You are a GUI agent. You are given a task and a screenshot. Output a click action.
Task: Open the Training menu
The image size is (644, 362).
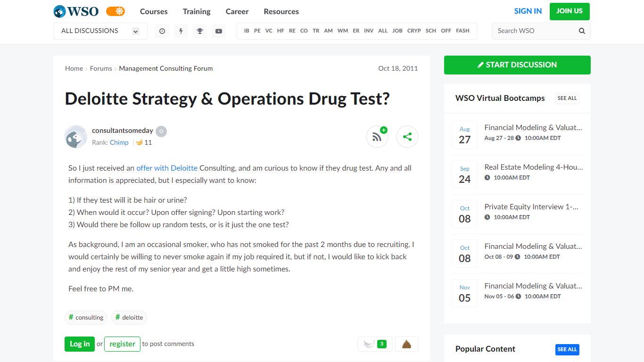pyautogui.click(x=197, y=11)
